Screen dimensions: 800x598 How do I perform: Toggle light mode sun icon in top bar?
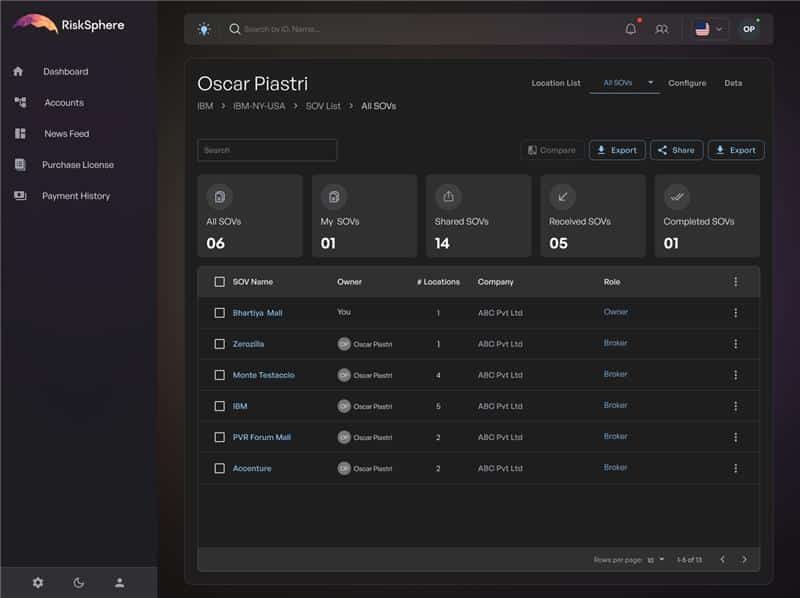click(204, 29)
